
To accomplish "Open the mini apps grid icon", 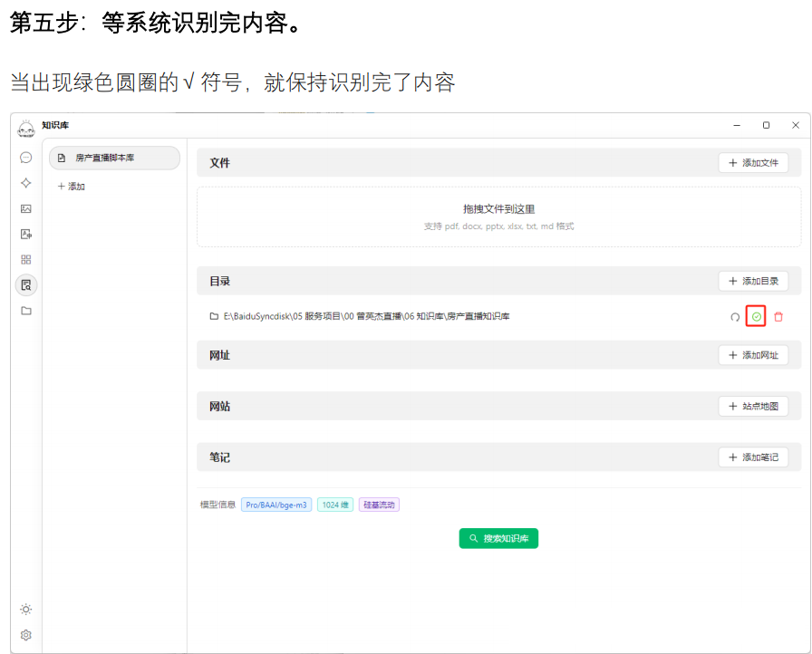I will click(x=26, y=259).
